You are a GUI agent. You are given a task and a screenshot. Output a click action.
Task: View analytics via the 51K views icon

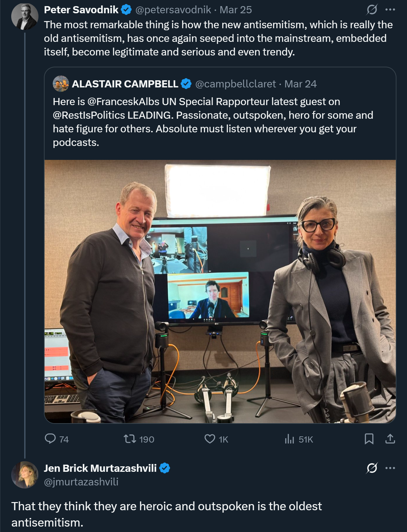[289, 439]
